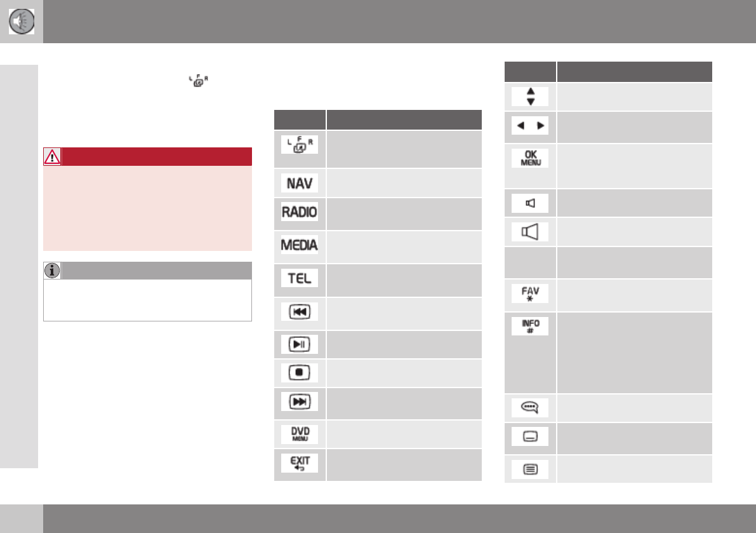Click the INFO # button icon
Screen dimensions: 756x533
tap(530, 325)
